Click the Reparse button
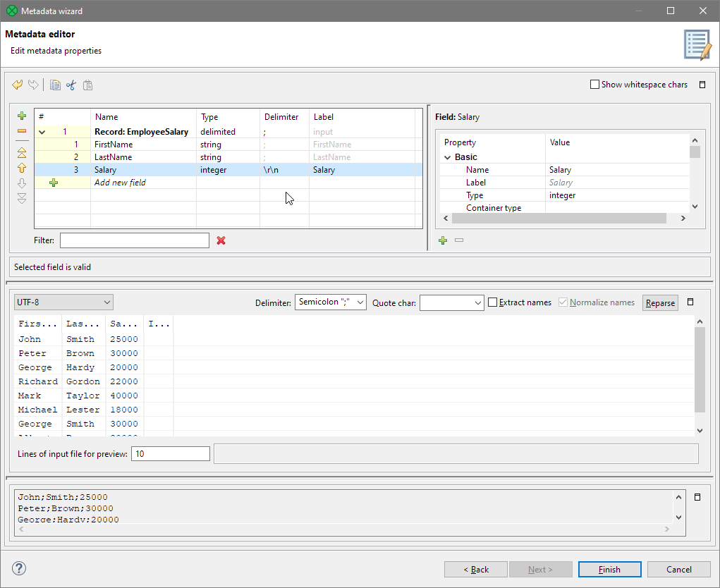 click(x=660, y=303)
